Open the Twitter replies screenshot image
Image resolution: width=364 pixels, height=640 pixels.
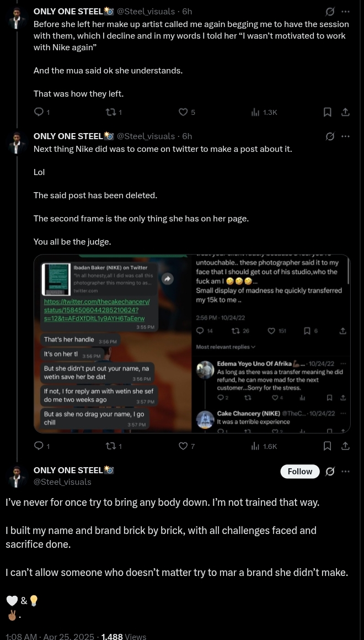pyautogui.click(x=271, y=343)
